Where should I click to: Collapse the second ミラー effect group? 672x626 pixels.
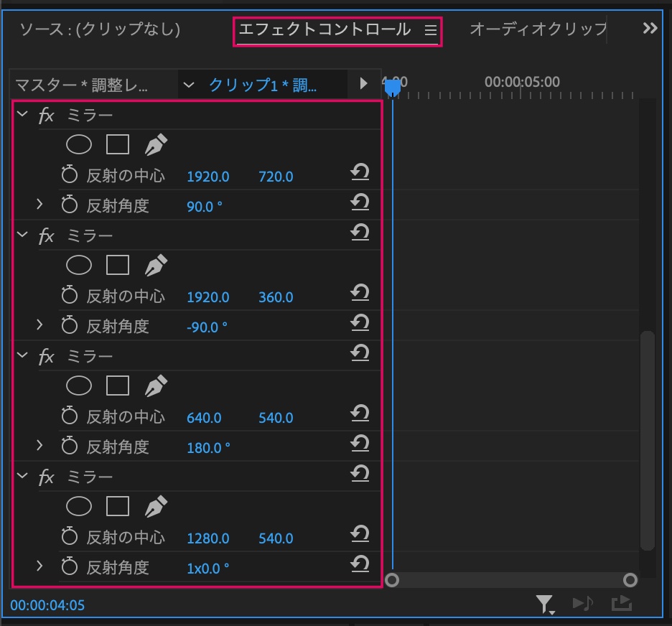pos(22,234)
